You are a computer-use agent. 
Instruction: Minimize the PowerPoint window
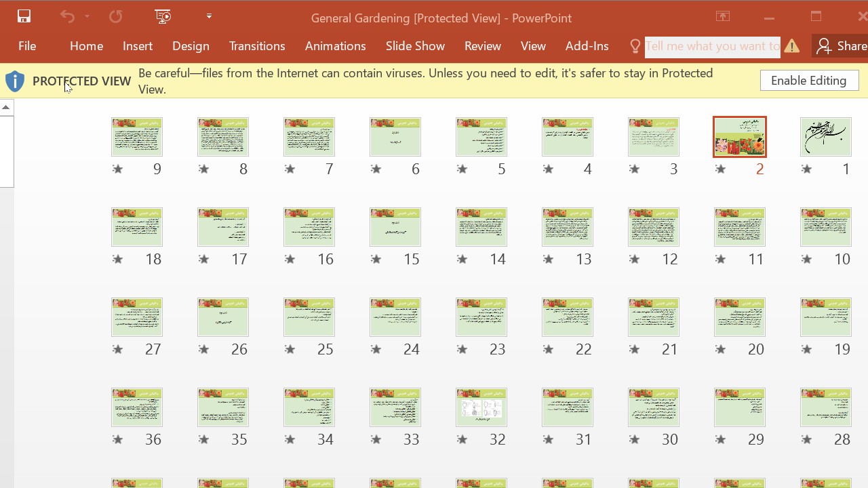769,17
